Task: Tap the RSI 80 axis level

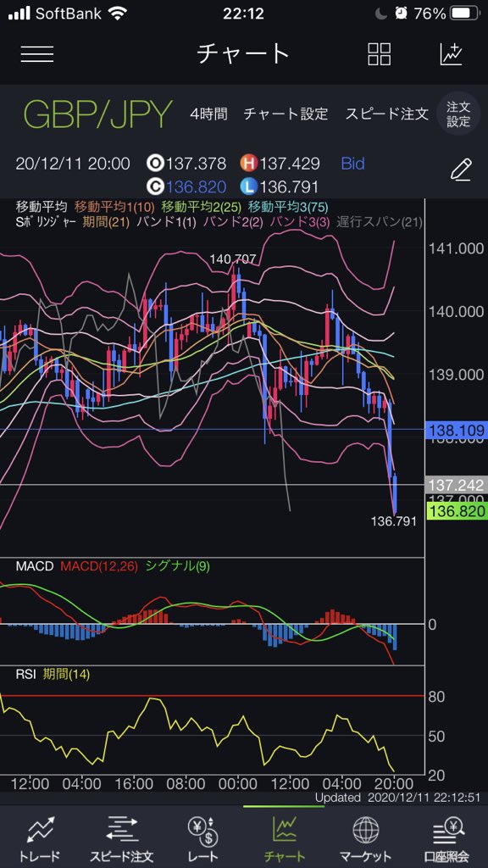Action: tap(437, 697)
